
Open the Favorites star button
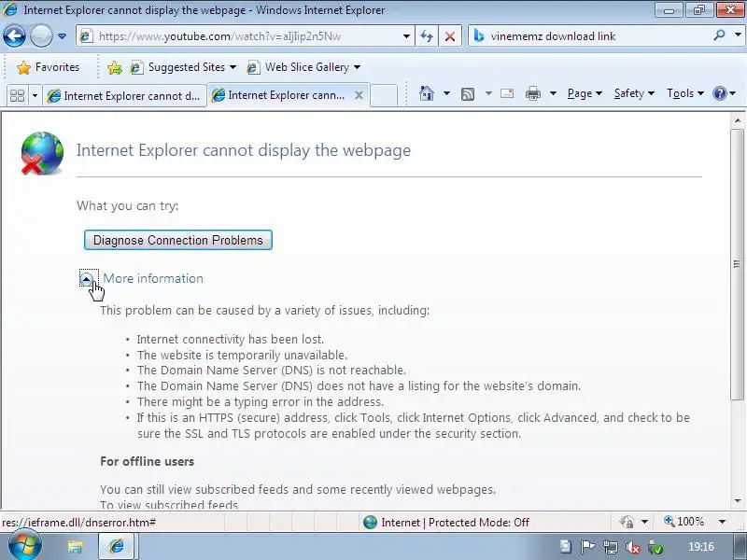coord(48,67)
